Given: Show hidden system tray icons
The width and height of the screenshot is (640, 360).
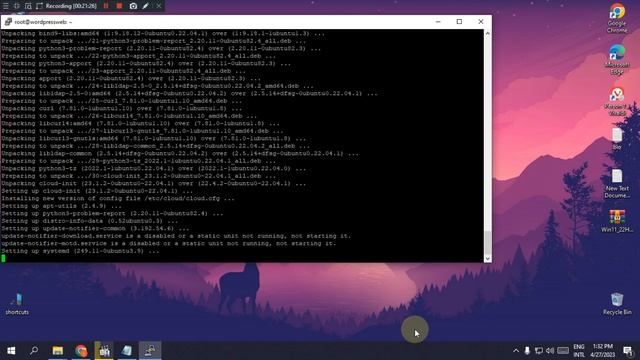Looking at the screenshot, I should [516, 351].
